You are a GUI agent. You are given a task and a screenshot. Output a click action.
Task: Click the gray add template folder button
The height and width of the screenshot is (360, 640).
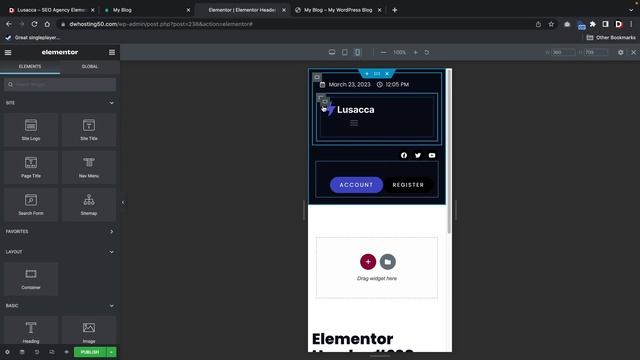coord(388,262)
